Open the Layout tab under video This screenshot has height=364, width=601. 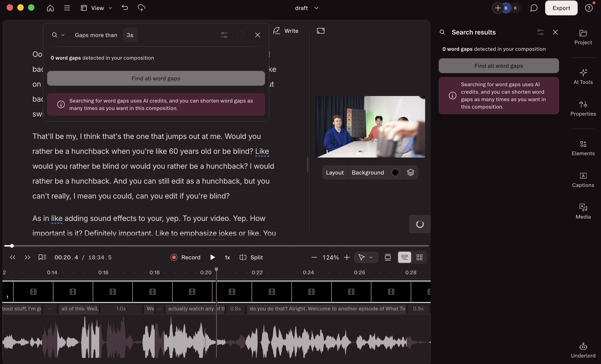click(335, 172)
